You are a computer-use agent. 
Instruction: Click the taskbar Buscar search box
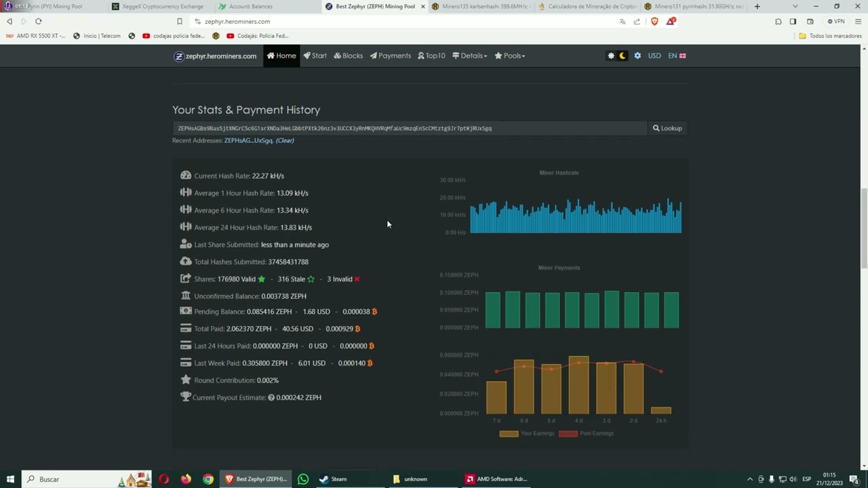click(x=87, y=479)
